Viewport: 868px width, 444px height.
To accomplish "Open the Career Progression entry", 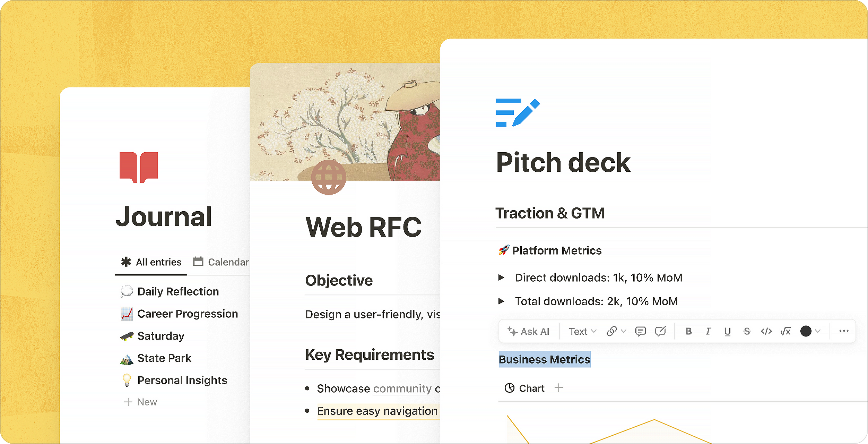I will 187,314.
